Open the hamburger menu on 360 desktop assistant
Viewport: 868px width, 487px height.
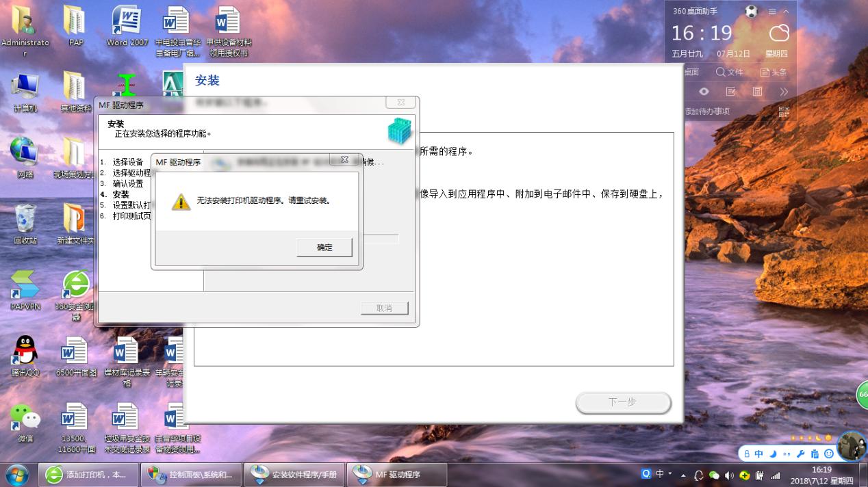772,12
